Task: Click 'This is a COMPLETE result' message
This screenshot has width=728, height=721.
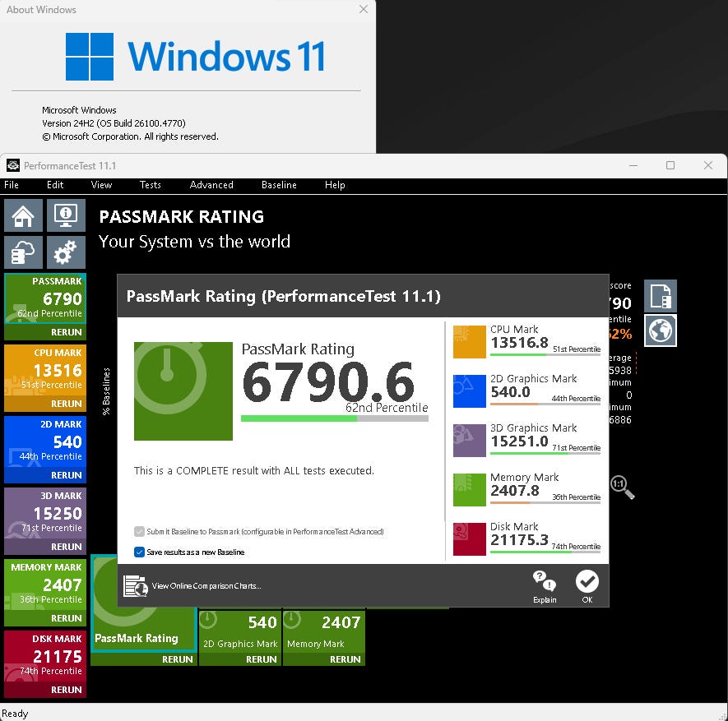Action: coord(254,470)
